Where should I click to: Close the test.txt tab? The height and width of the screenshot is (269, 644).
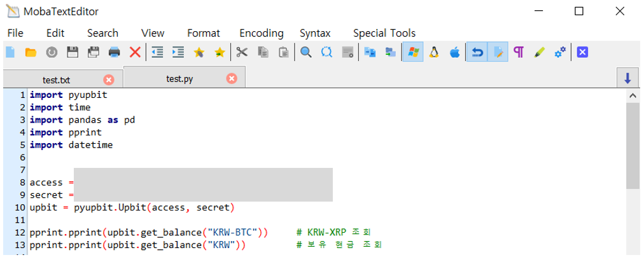109,79
